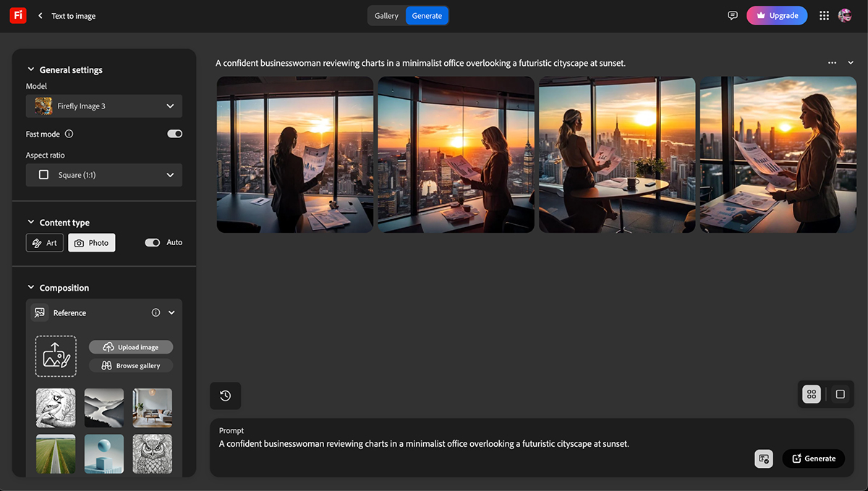
Task: Open the Aspect ratio dropdown
Action: click(103, 174)
